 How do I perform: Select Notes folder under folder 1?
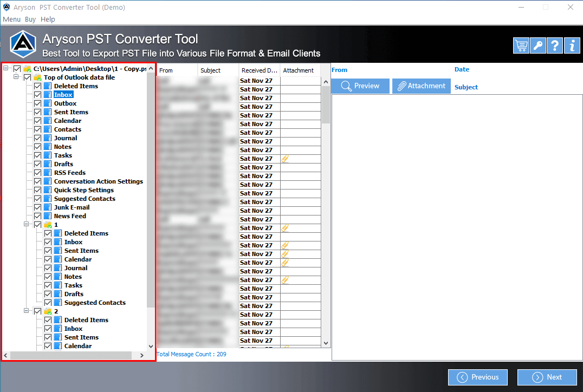pos(73,277)
